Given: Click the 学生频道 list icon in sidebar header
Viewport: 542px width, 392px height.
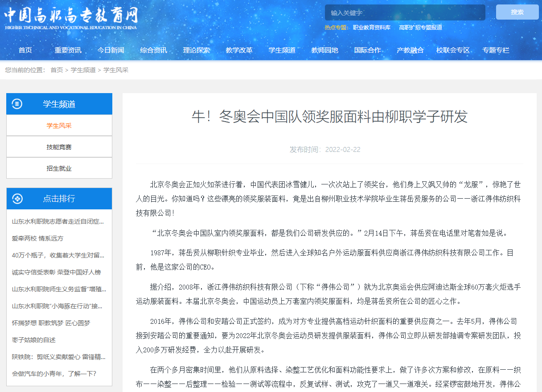Looking at the screenshot, I should coord(17,104).
